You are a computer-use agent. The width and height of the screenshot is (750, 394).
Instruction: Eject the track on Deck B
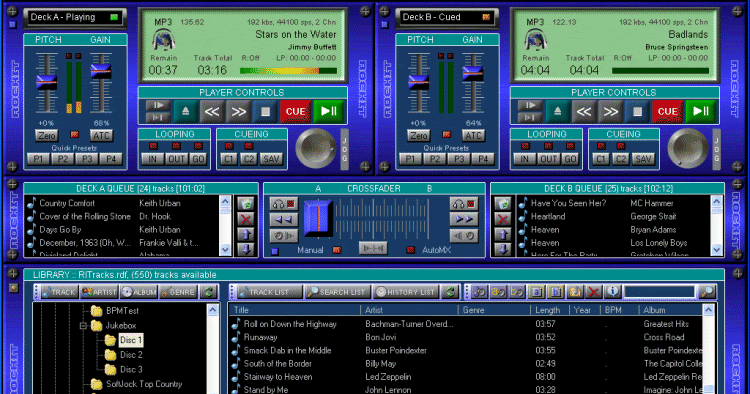pos(557,112)
